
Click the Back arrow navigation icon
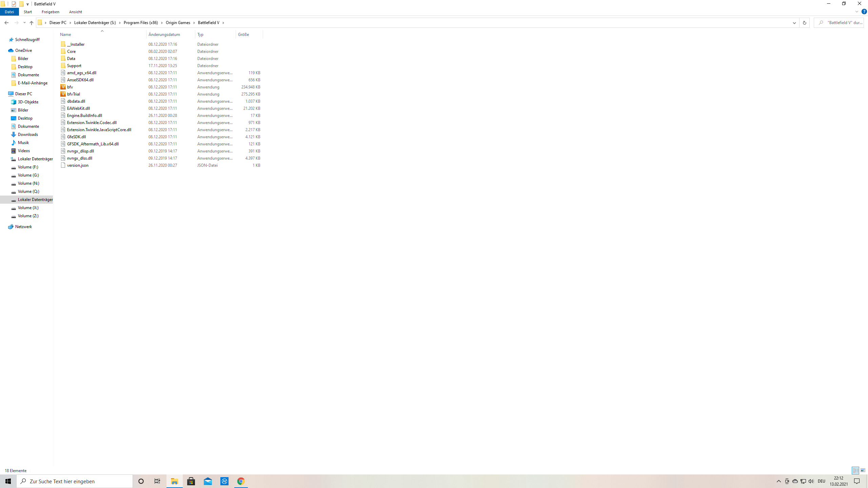click(6, 23)
